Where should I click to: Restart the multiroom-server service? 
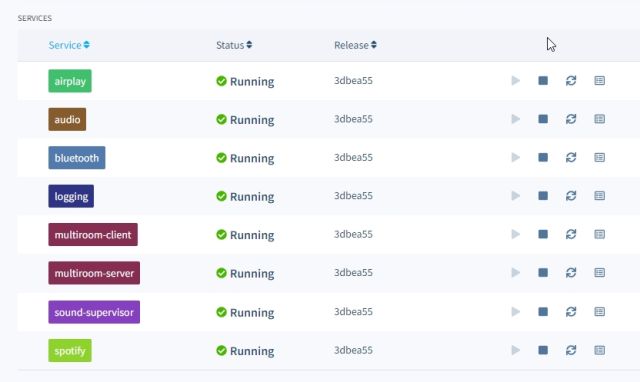(571, 273)
